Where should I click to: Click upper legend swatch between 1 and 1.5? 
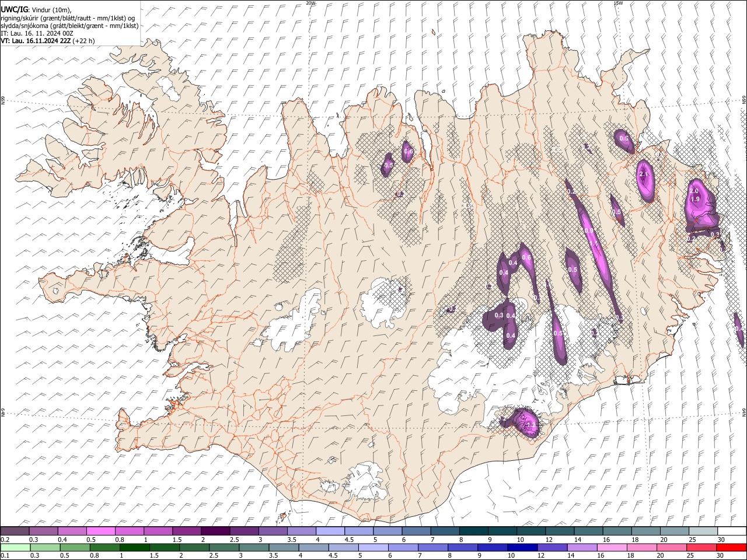(158, 531)
